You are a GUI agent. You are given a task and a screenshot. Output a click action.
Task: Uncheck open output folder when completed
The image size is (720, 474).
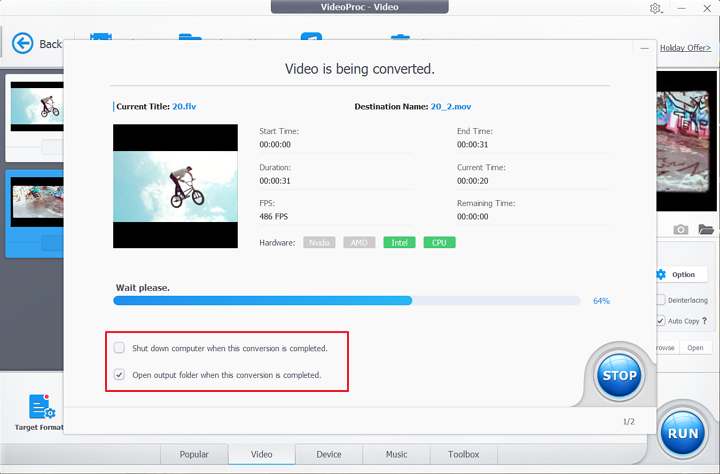(x=119, y=374)
